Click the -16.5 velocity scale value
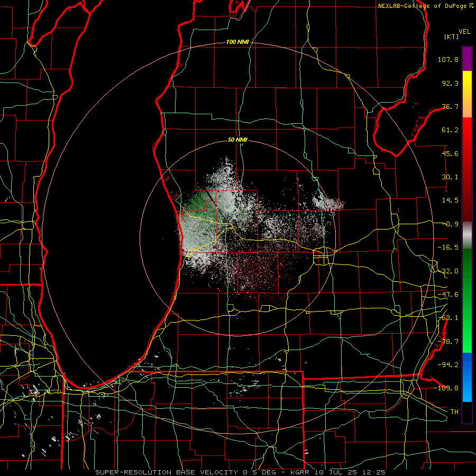476x476 pixels. (x=448, y=248)
